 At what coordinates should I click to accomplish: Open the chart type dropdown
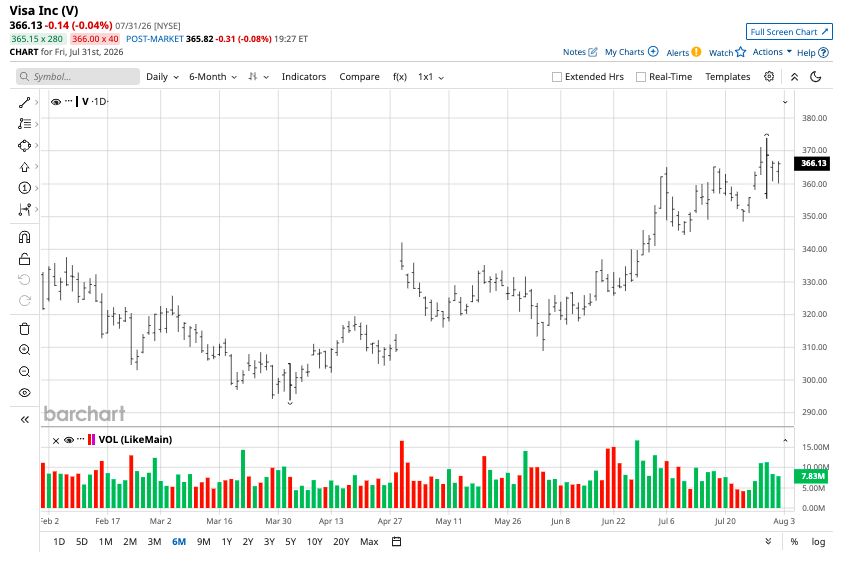point(258,77)
